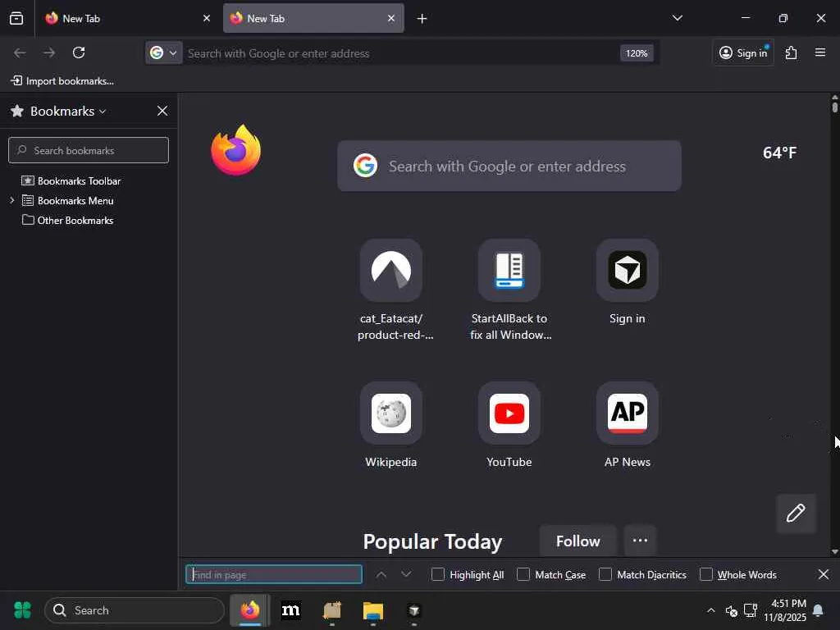The width and height of the screenshot is (840, 630).
Task: Click the back navigation arrow
Action: click(x=20, y=52)
